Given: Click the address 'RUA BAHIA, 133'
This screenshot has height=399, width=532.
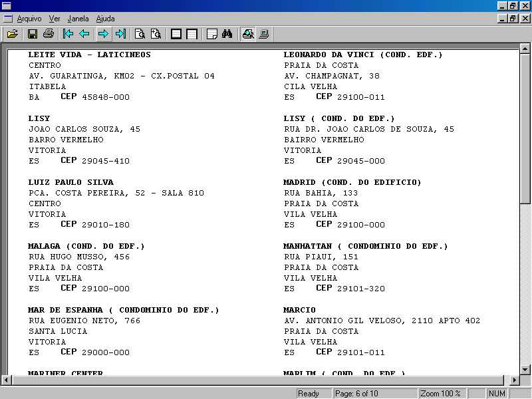Looking at the screenshot, I should coord(321,193).
